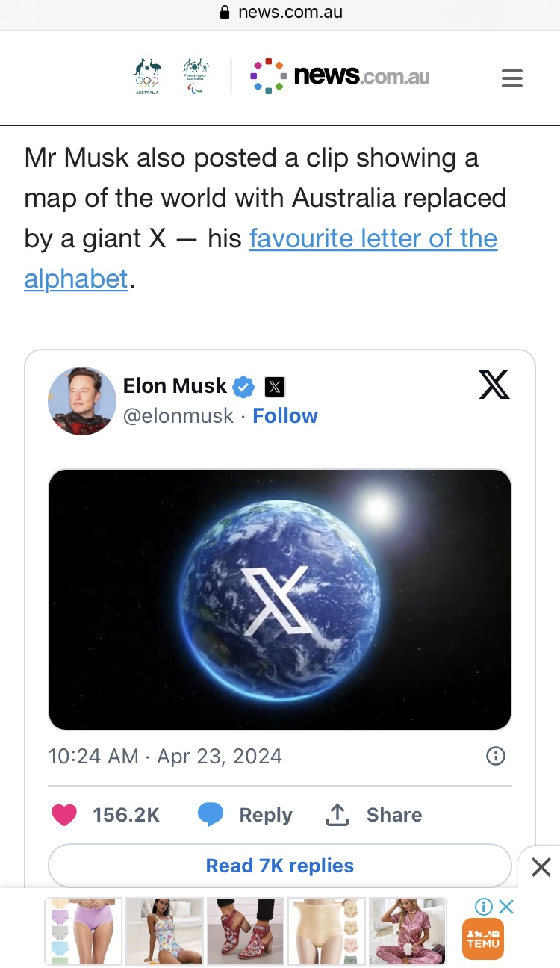This screenshot has height=968, width=560.
Task: Dismiss the floating X close button
Action: 541,867
